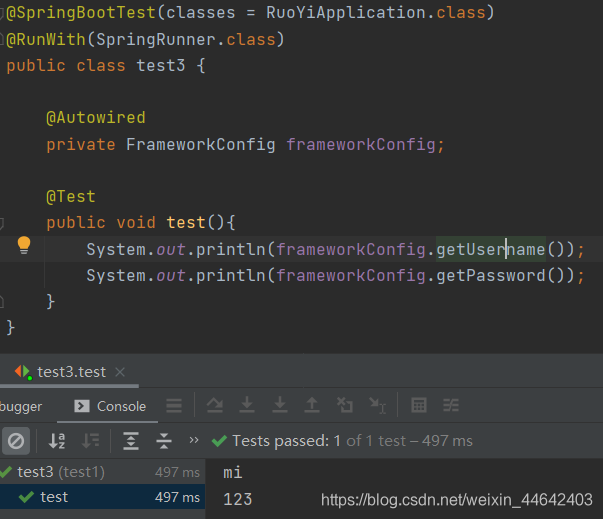The height and width of the screenshot is (519, 603).
Task: Close the test3.test run tab
Action: 120,372
